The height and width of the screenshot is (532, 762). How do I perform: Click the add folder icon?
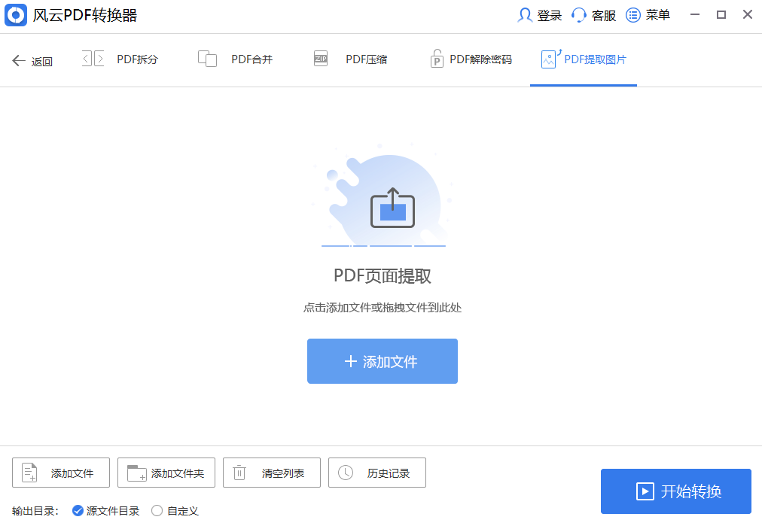coord(136,473)
